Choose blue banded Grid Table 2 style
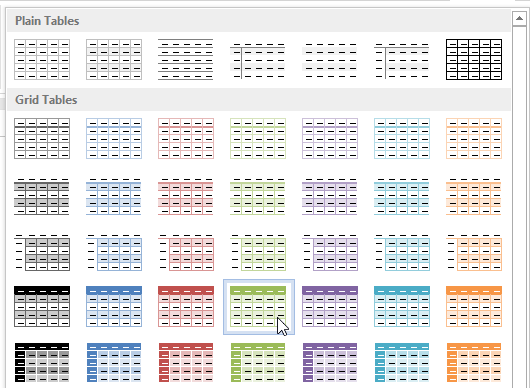530x388 pixels. (114, 196)
